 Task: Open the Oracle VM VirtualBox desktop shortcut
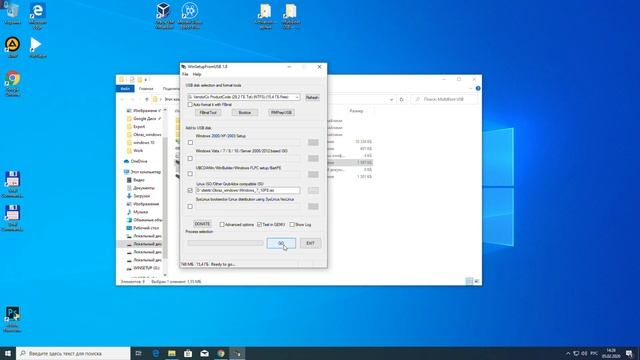[x=164, y=16]
